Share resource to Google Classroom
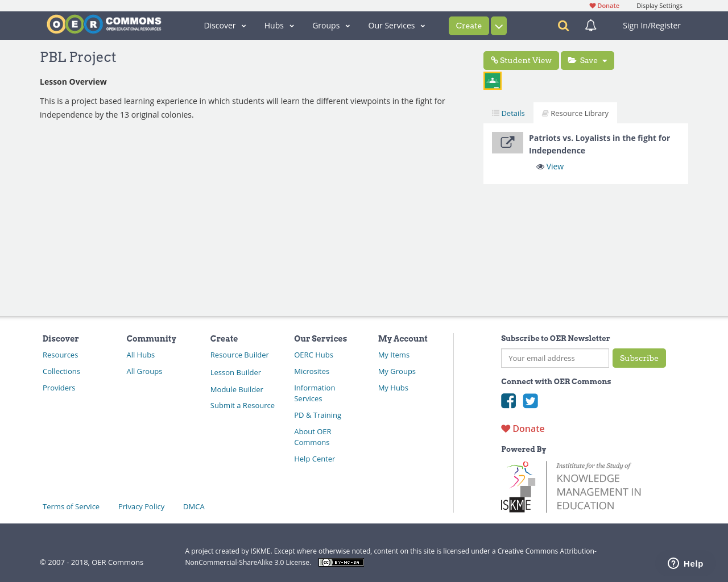 click(x=492, y=80)
